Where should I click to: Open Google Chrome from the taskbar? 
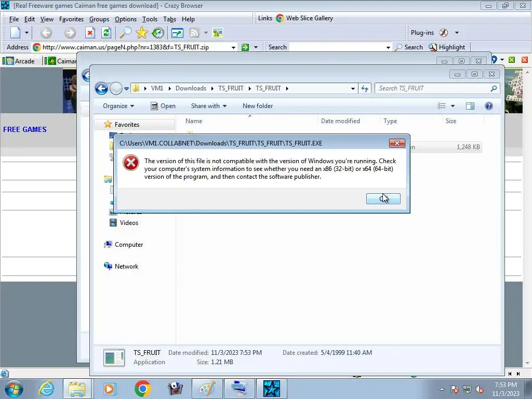[x=142, y=389]
